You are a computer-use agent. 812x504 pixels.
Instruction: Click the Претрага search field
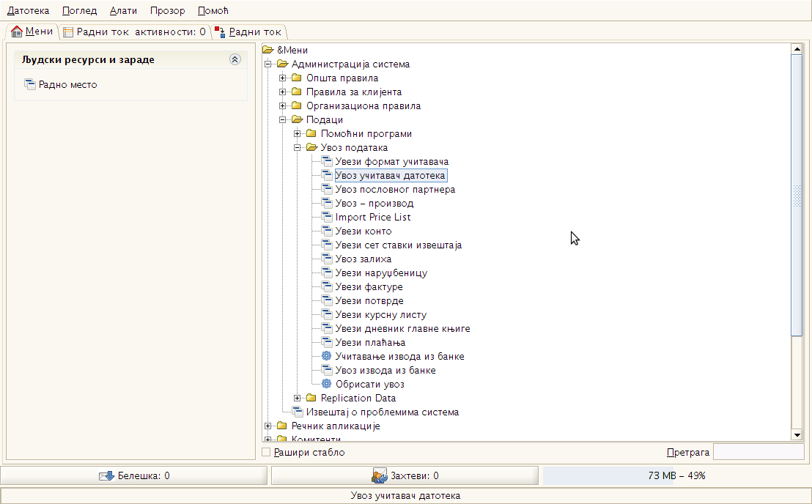pos(758,452)
